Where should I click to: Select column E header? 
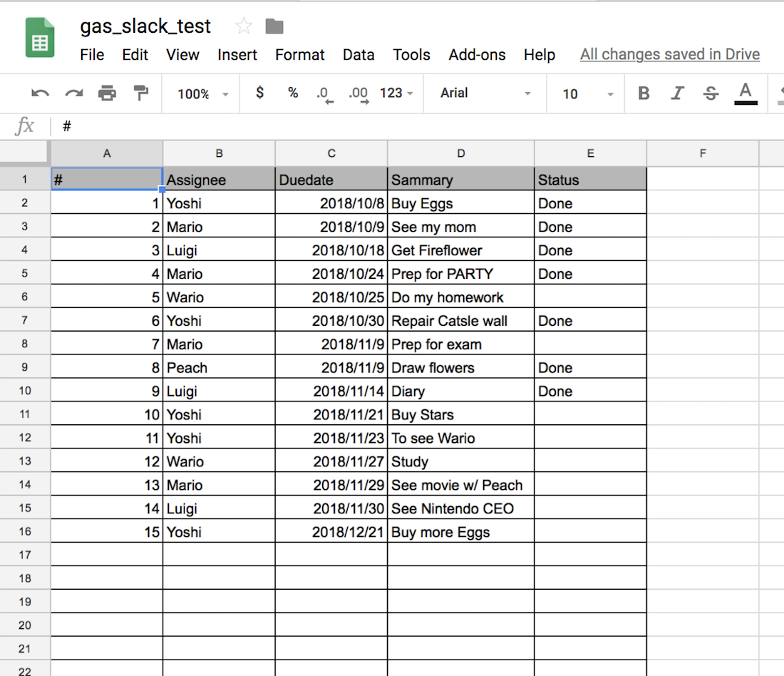tap(591, 153)
